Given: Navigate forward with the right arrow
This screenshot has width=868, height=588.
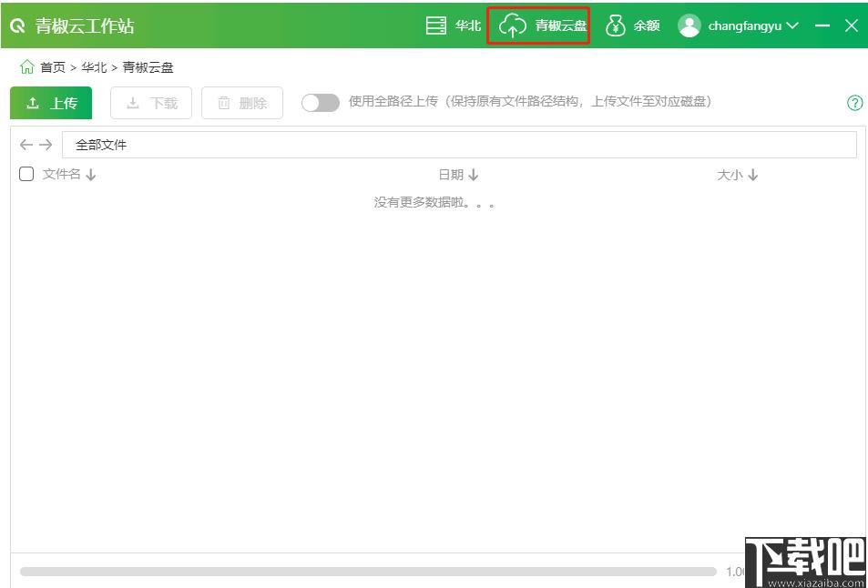Looking at the screenshot, I should (x=46, y=145).
